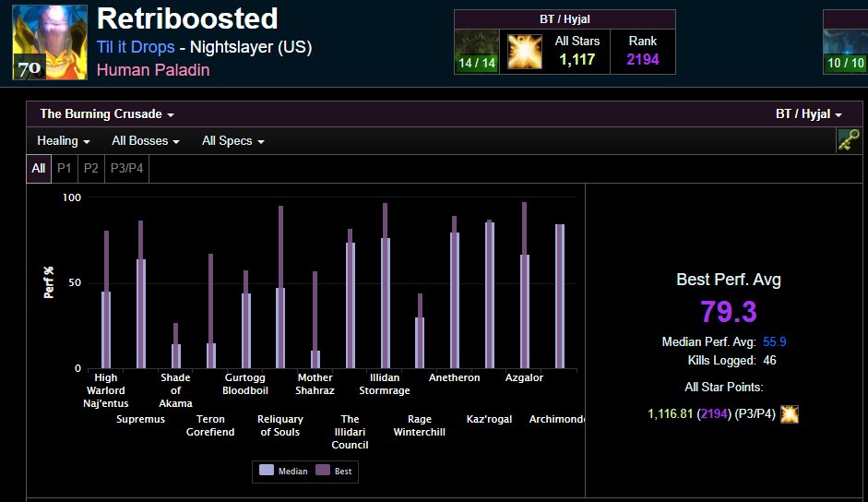Click the Rage Winterchill performance bar
This screenshot has width=868, height=502.
pos(420,331)
